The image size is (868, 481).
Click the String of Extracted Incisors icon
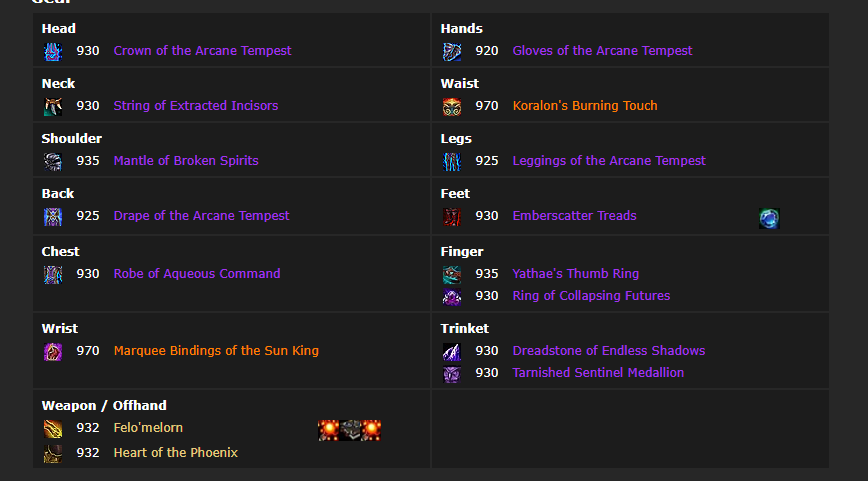coord(53,106)
